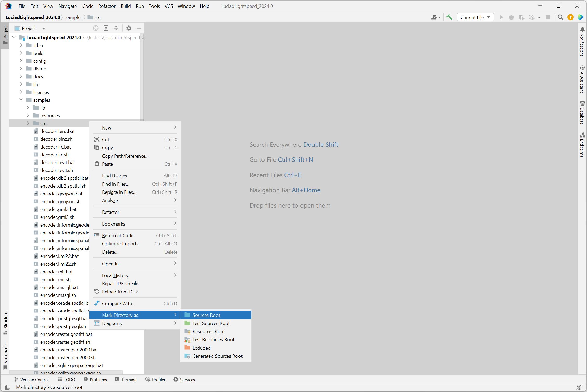Open the Profiler tool tab
This screenshot has width=587, height=392.
pos(156,380)
